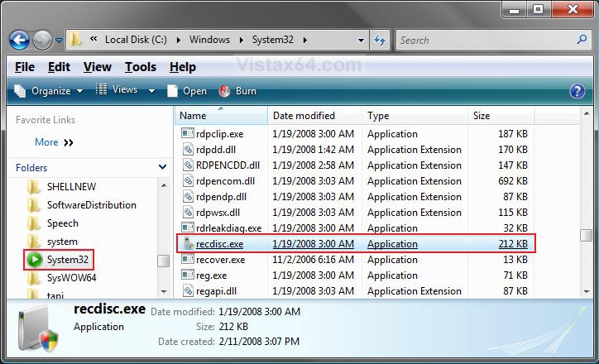Viewport: 599px width, 364px height.
Task: Open the Edit menu
Action: coord(59,67)
